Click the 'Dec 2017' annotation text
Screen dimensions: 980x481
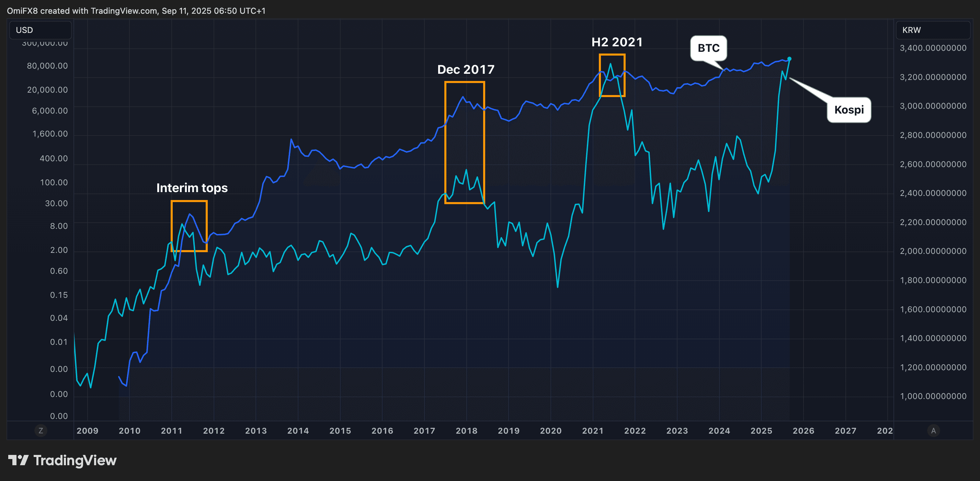click(x=466, y=70)
